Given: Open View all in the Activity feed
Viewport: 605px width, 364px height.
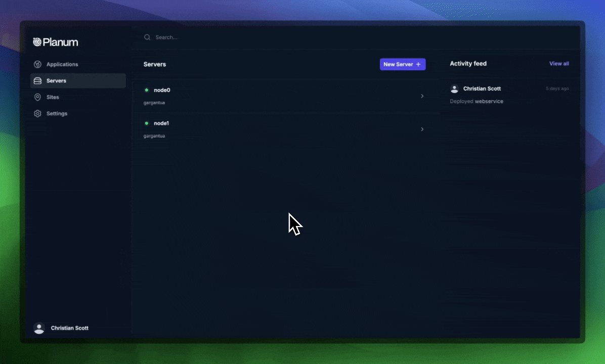Looking at the screenshot, I should pyautogui.click(x=558, y=63).
